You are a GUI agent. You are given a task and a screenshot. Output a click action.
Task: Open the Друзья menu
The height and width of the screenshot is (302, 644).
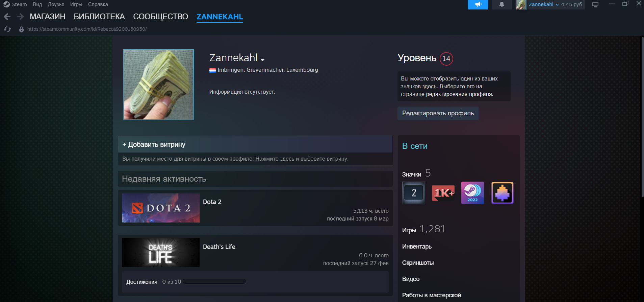tap(56, 4)
